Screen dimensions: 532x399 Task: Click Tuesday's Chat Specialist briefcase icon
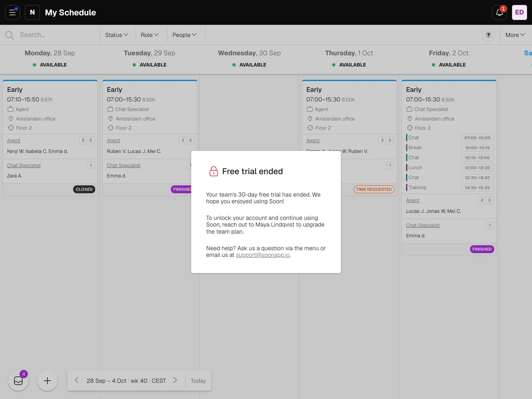(x=110, y=109)
